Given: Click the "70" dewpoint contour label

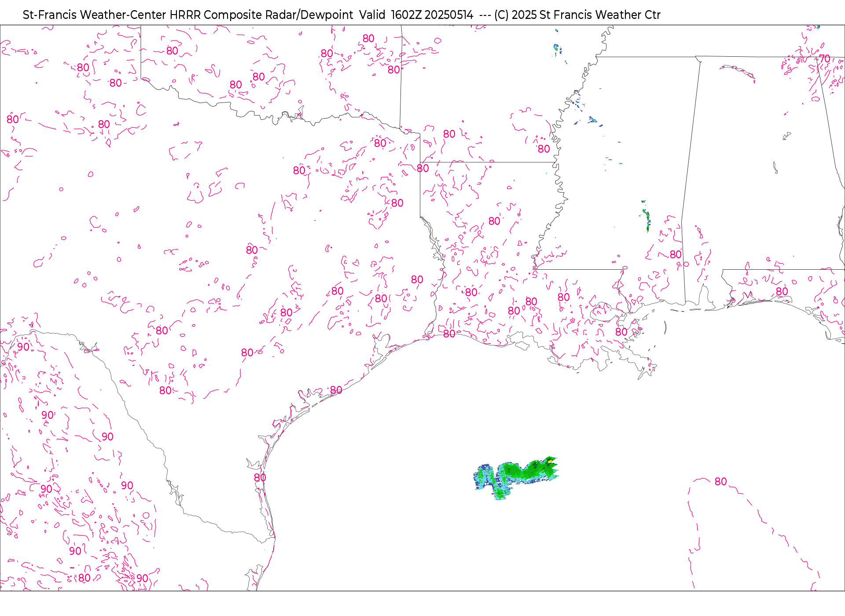Looking at the screenshot, I should 824,59.
